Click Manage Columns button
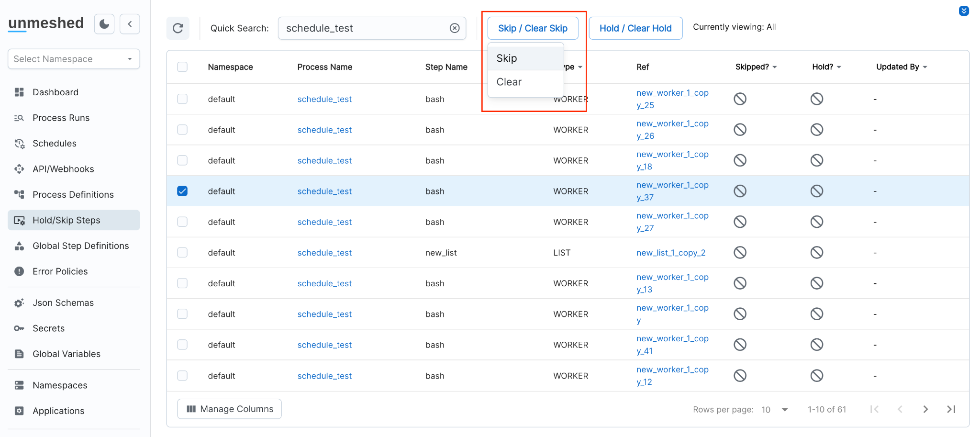980x437 pixels. (229, 409)
